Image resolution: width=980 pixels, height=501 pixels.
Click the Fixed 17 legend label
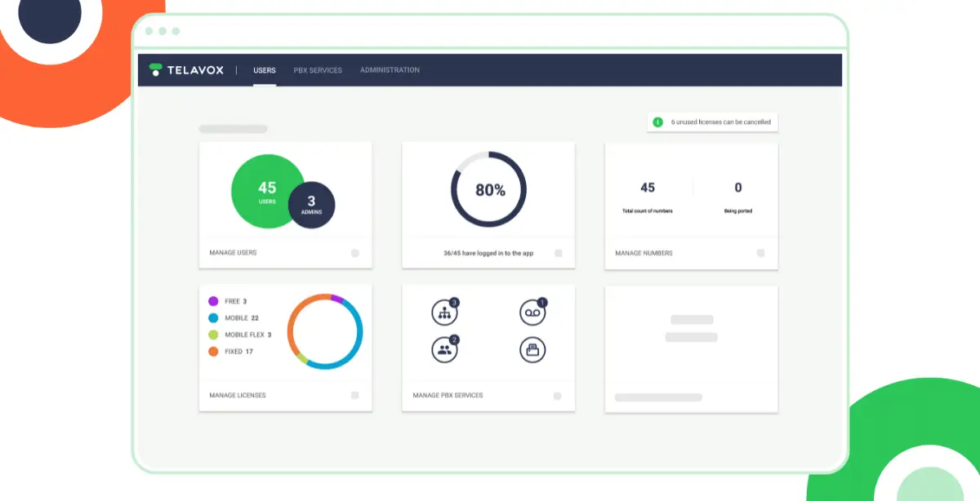(x=239, y=352)
